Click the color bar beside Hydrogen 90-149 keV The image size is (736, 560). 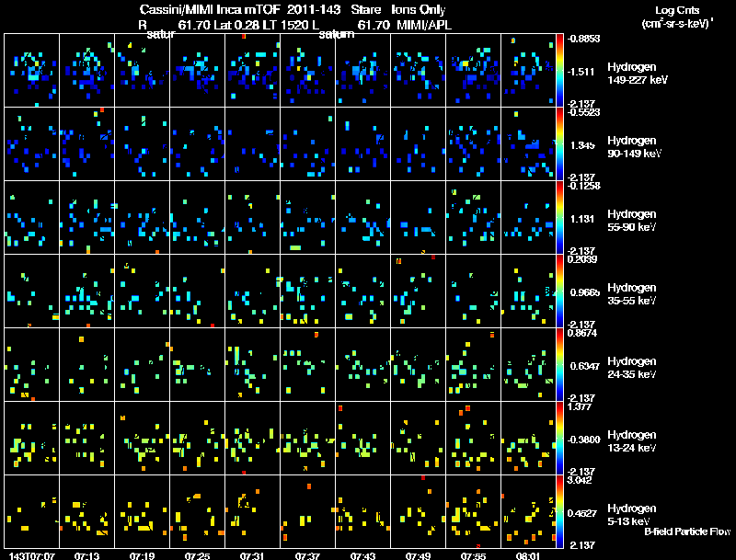[559, 144]
